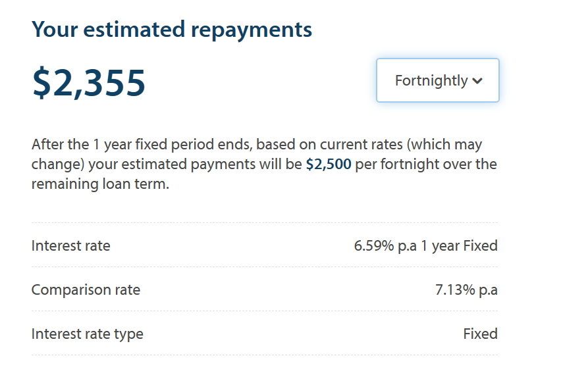The width and height of the screenshot is (588, 377).
Task: Select the 'Interest rate' row label
Action: (71, 246)
